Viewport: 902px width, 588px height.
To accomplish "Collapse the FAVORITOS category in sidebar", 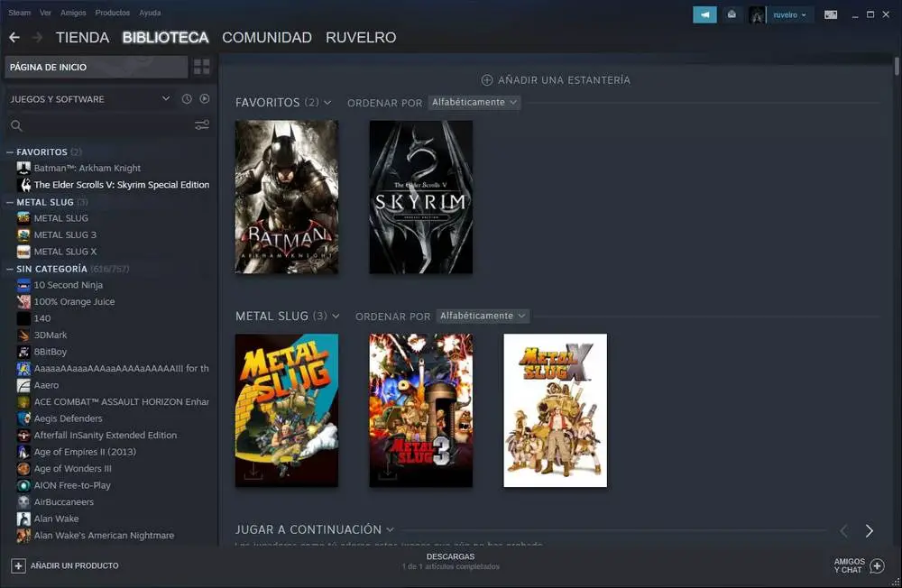I will 10,152.
